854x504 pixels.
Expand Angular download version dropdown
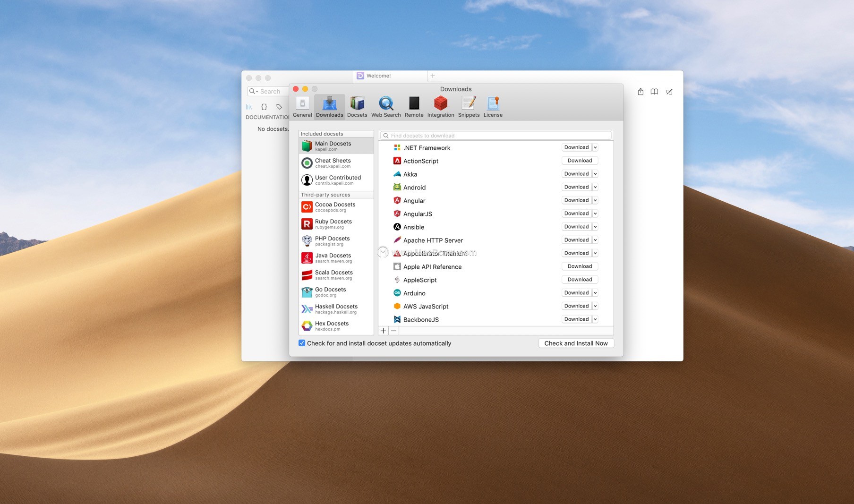(x=595, y=200)
